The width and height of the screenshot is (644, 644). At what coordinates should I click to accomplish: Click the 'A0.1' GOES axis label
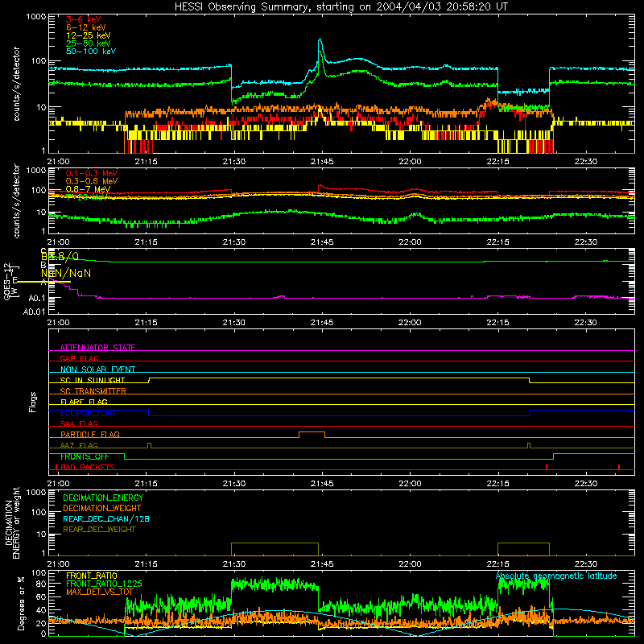[36, 298]
